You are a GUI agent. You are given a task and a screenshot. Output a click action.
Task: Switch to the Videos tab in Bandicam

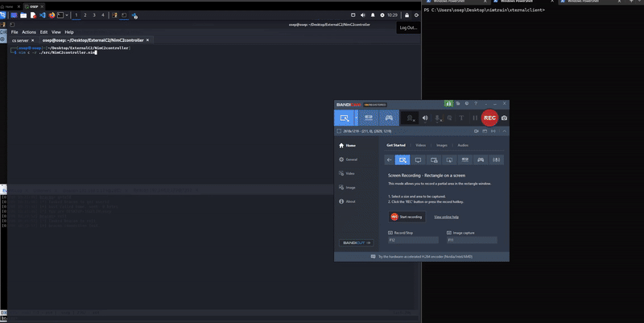pyautogui.click(x=420, y=145)
